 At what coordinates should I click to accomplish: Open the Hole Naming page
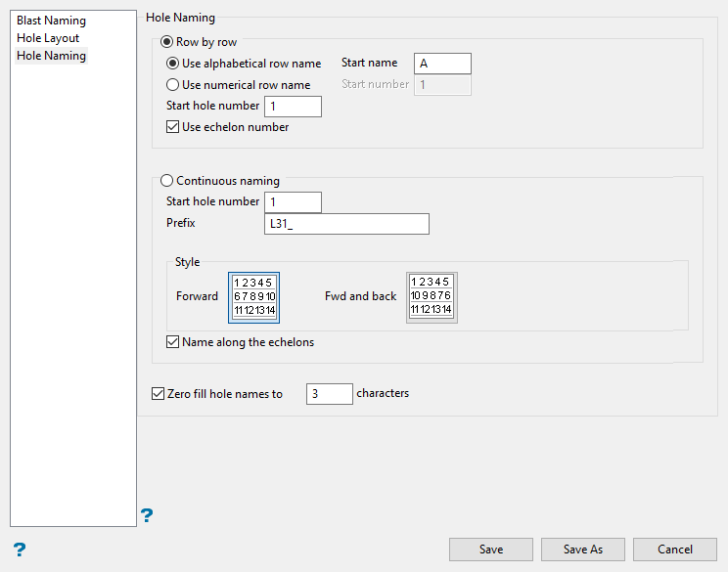pyautogui.click(x=51, y=56)
